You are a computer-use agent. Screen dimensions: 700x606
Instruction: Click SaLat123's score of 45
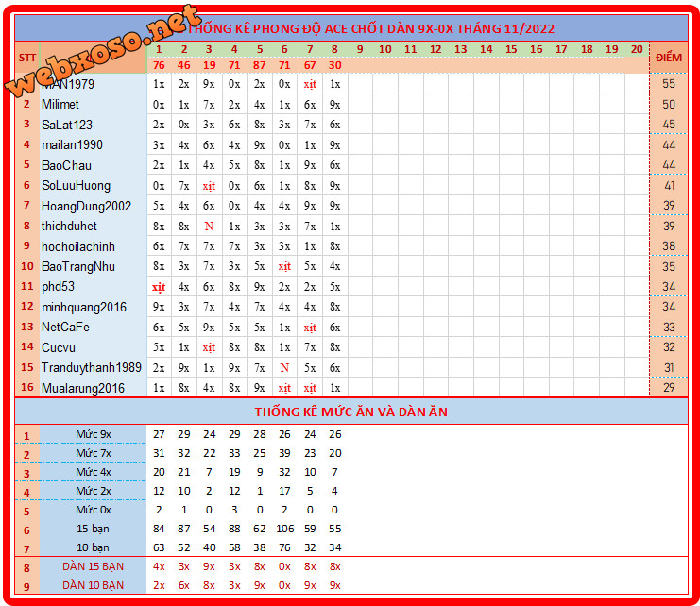tap(668, 125)
